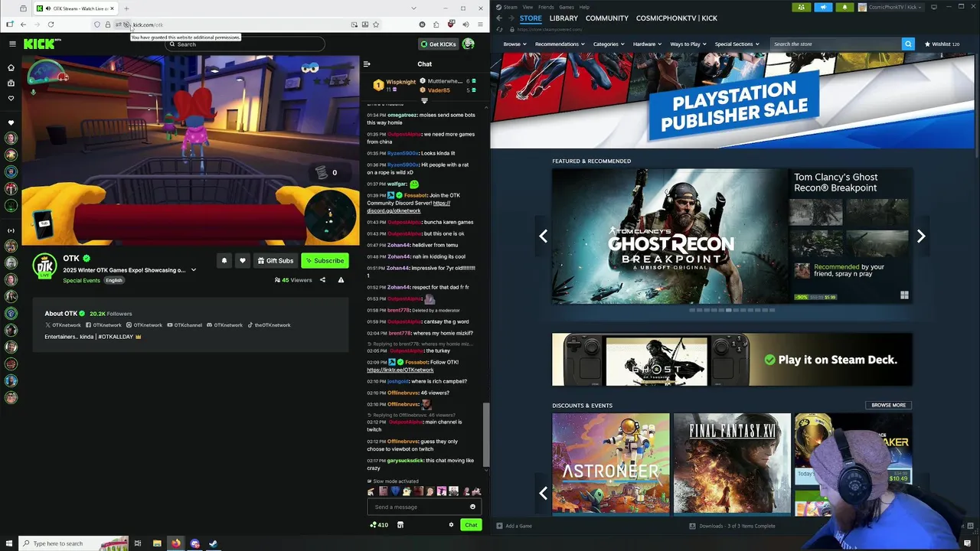Screen dimensions: 980x551
Task: Report the OTK stream warning icon
Action: [341, 280]
